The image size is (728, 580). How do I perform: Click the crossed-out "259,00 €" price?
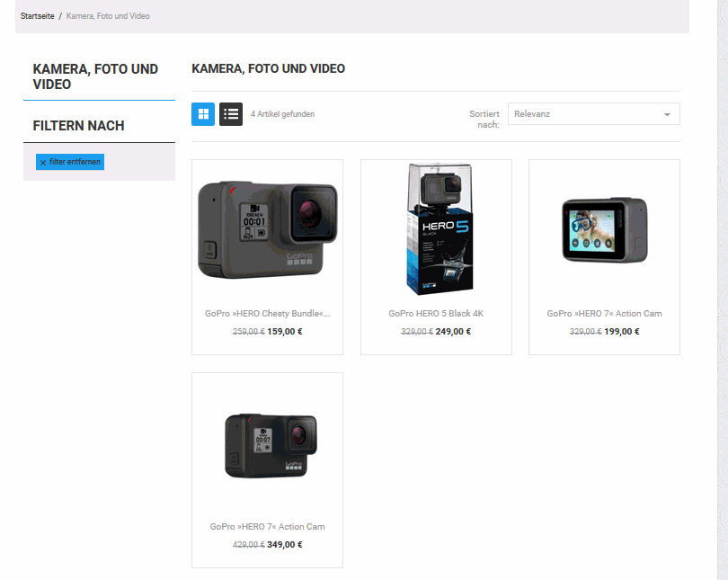click(248, 332)
